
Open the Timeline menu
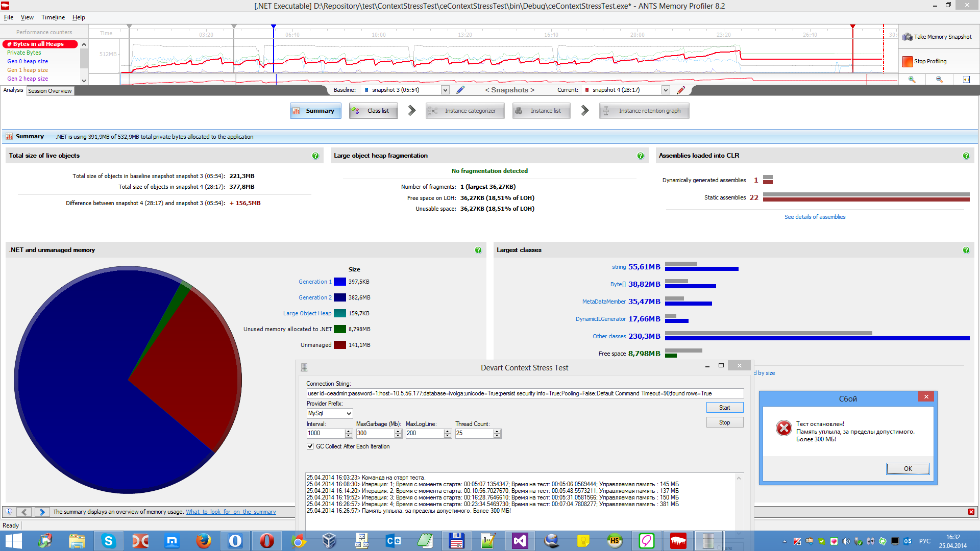tap(53, 17)
